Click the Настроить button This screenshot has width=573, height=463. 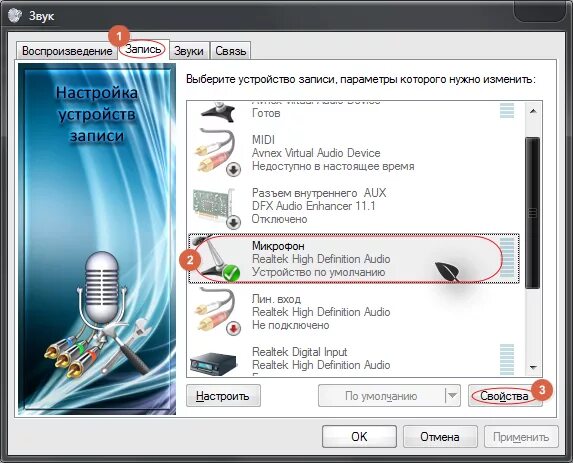tap(223, 396)
